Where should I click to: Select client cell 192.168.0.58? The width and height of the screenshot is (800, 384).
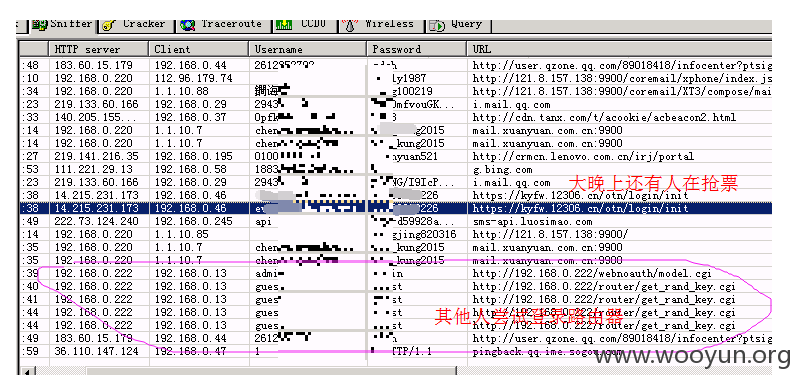190,170
